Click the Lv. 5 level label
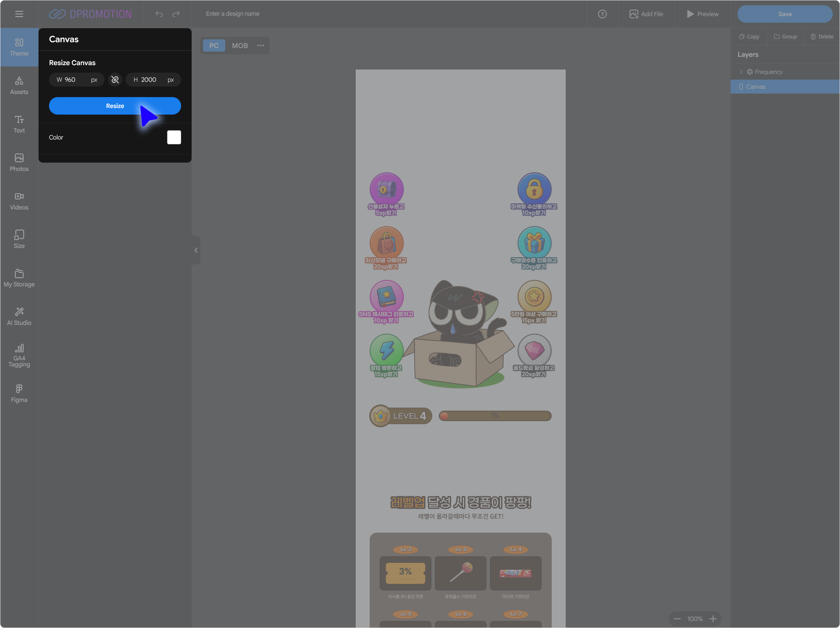Screen dimensions: 840x628 click(x=406, y=614)
